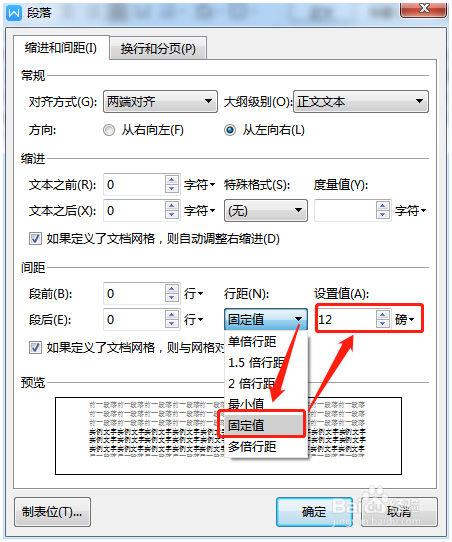Click the WPS logo icon in title bar

point(14,13)
